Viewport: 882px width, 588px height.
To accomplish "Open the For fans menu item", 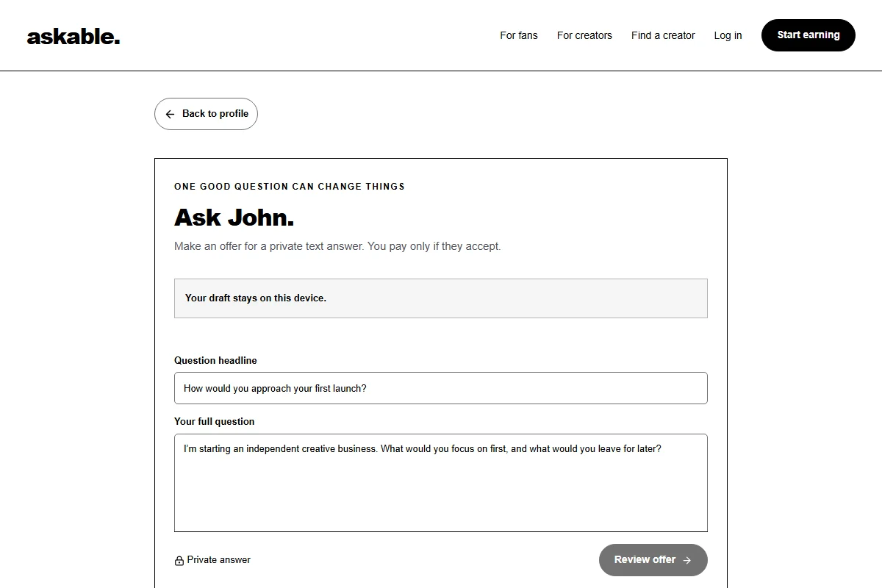I will click(x=519, y=35).
